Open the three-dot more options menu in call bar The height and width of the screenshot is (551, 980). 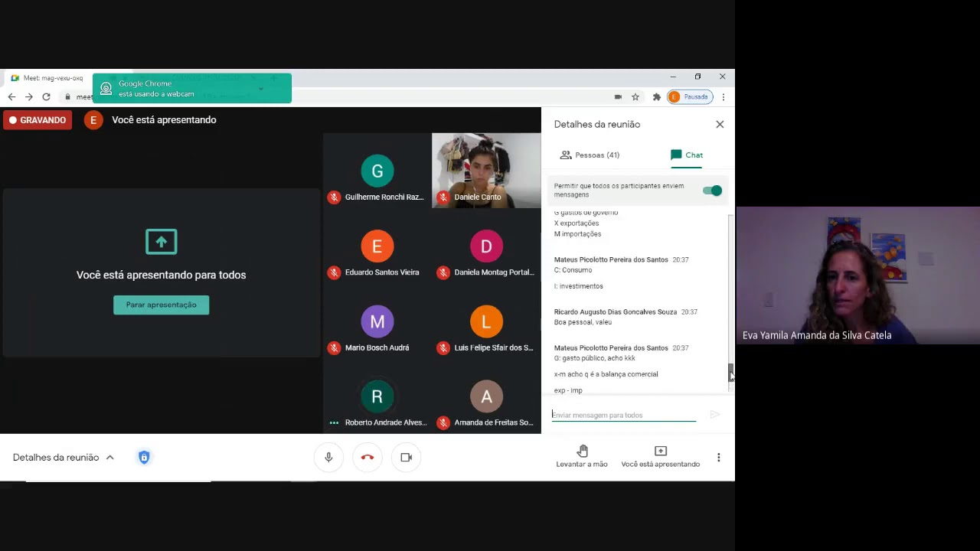pyautogui.click(x=718, y=457)
